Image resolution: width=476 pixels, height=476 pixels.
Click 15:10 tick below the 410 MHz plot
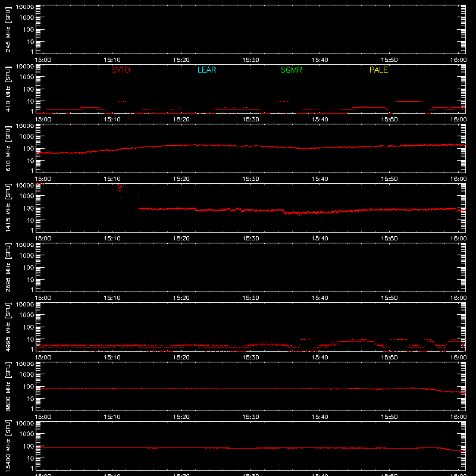(112, 120)
